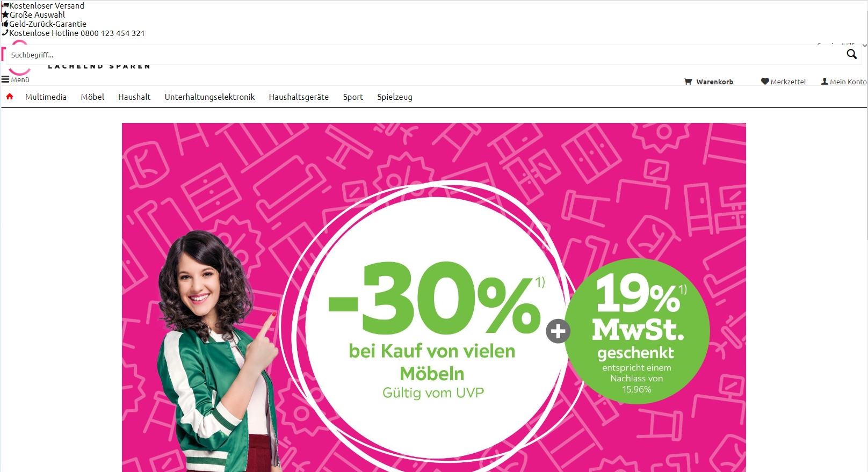Open the Multimedia category menu

[x=46, y=97]
